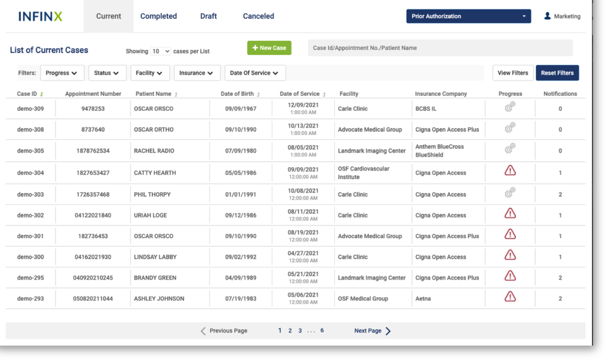This screenshot has height=364, width=610.
Task: Click the warning icon in Ashley Johnson's row
Action: [510, 297]
